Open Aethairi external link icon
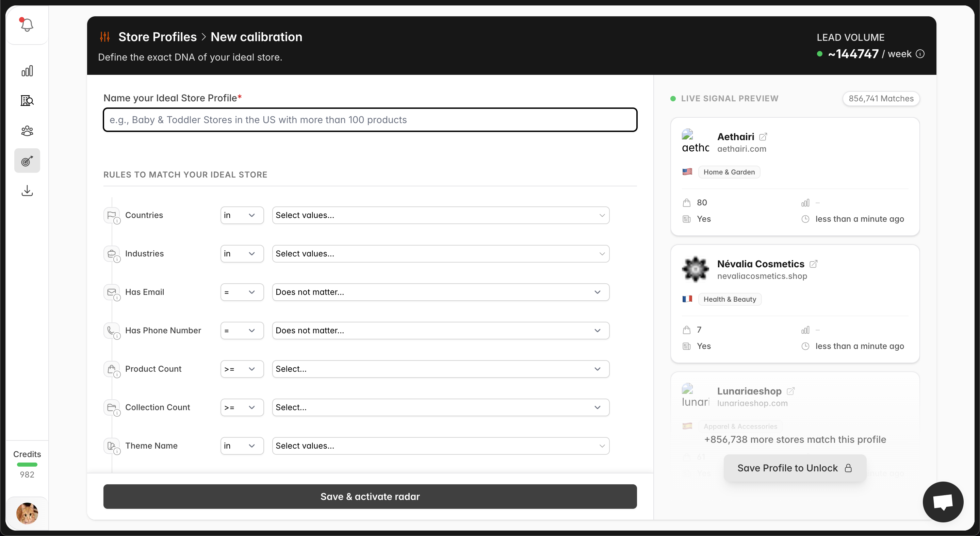 [763, 137]
